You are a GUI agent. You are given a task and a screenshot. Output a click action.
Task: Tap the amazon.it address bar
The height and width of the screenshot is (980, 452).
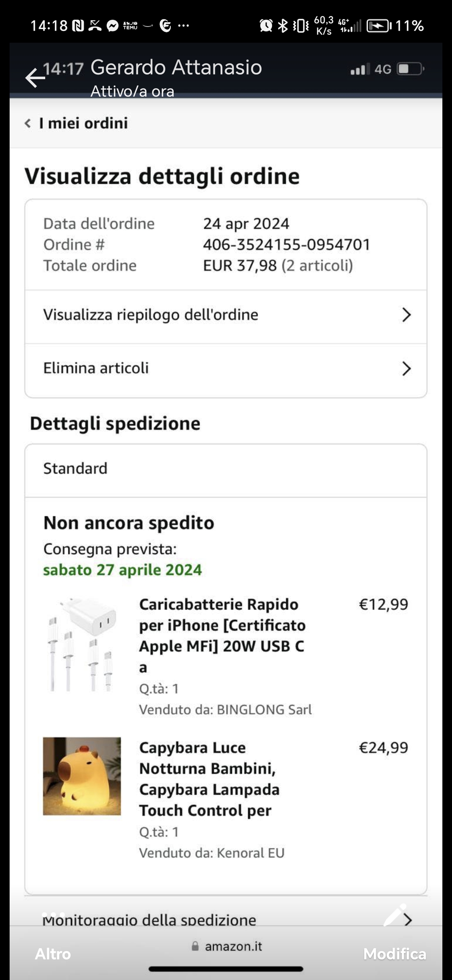click(x=226, y=946)
